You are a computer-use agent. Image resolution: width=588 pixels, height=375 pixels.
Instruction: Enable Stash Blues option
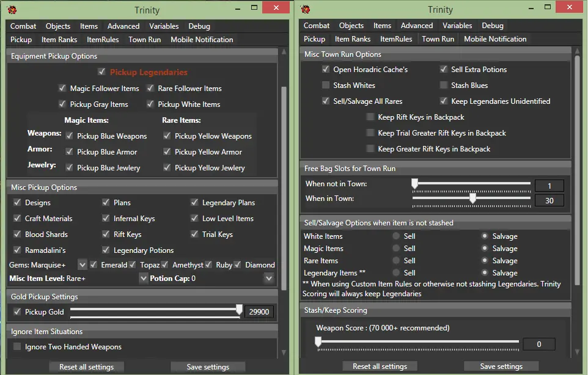444,85
